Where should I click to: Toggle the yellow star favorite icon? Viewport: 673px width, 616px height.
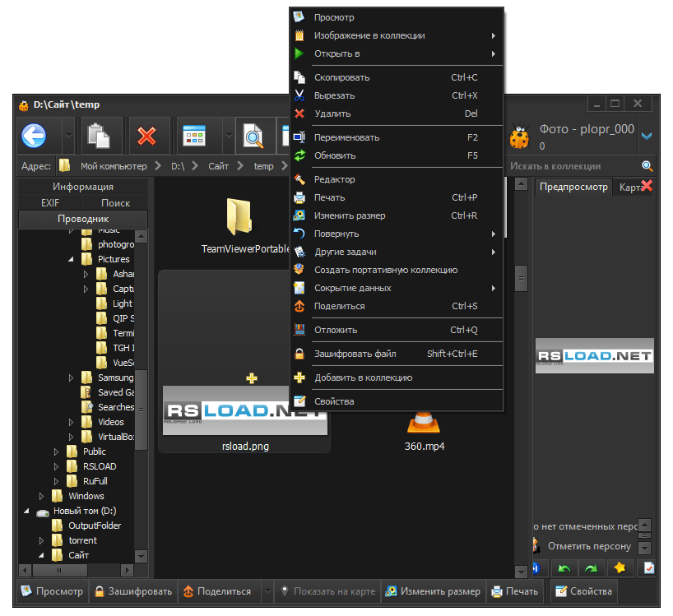[620, 567]
